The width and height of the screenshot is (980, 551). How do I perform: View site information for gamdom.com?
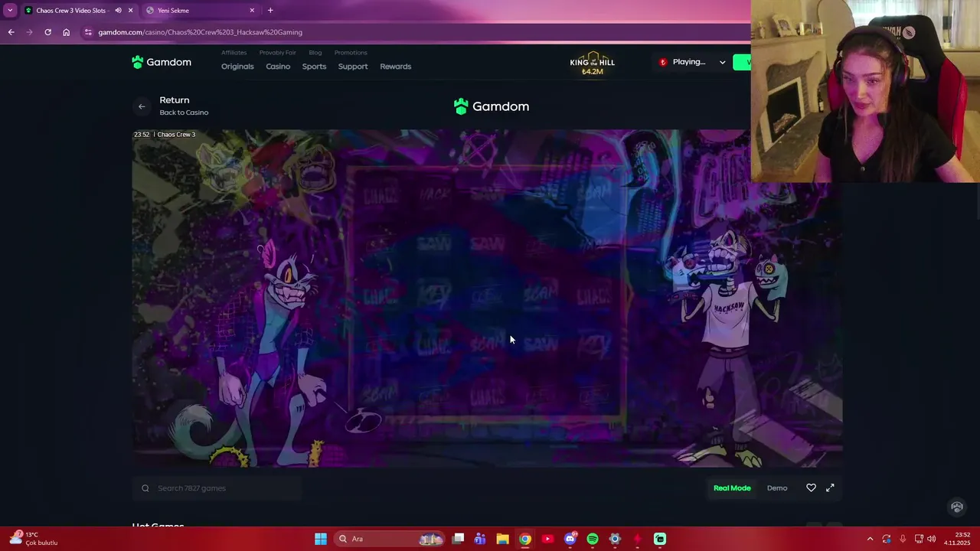tap(88, 32)
